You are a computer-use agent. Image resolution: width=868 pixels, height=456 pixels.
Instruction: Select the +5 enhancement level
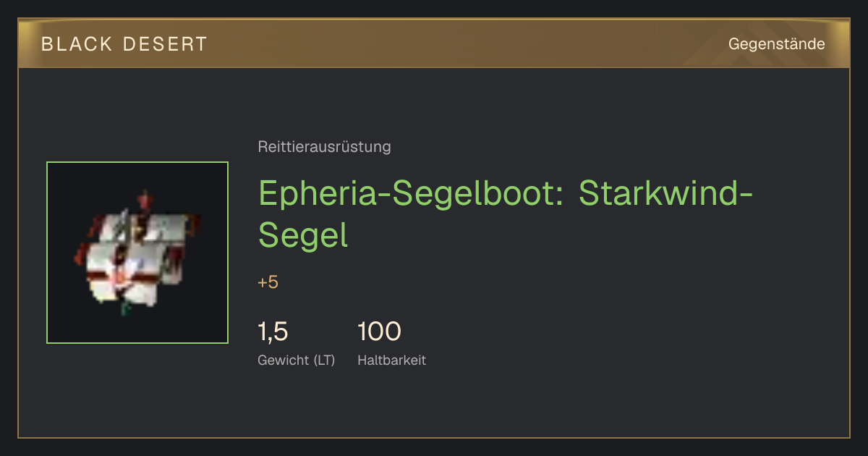(x=268, y=282)
